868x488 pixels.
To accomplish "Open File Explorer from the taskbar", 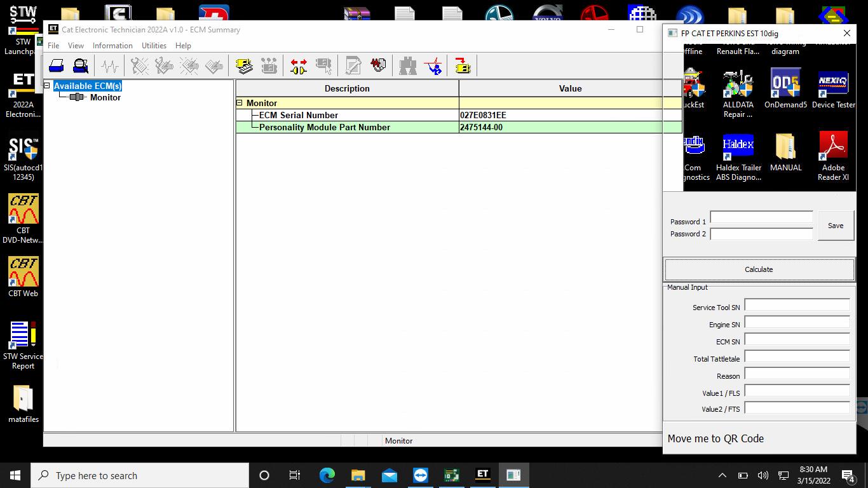I will (x=358, y=475).
